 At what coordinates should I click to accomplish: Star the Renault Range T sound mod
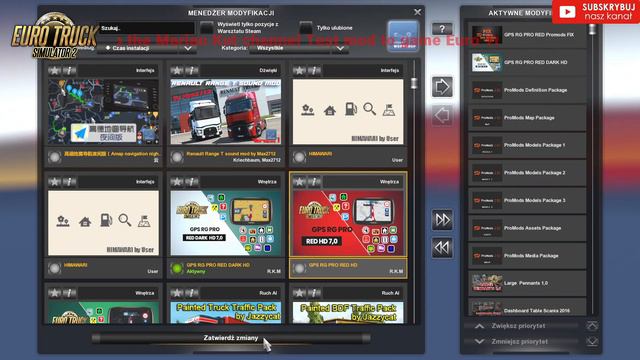tap(177, 71)
